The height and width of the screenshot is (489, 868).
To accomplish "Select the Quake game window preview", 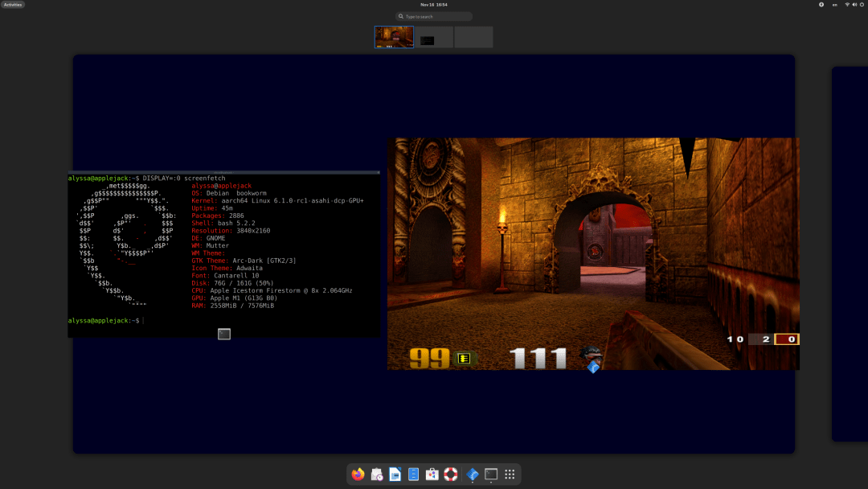I will coord(593,253).
